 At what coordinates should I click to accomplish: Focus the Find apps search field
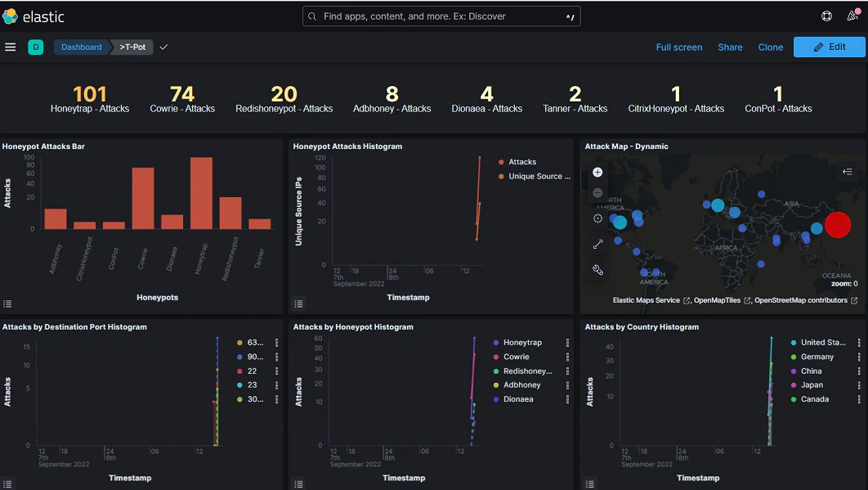pos(441,16)
